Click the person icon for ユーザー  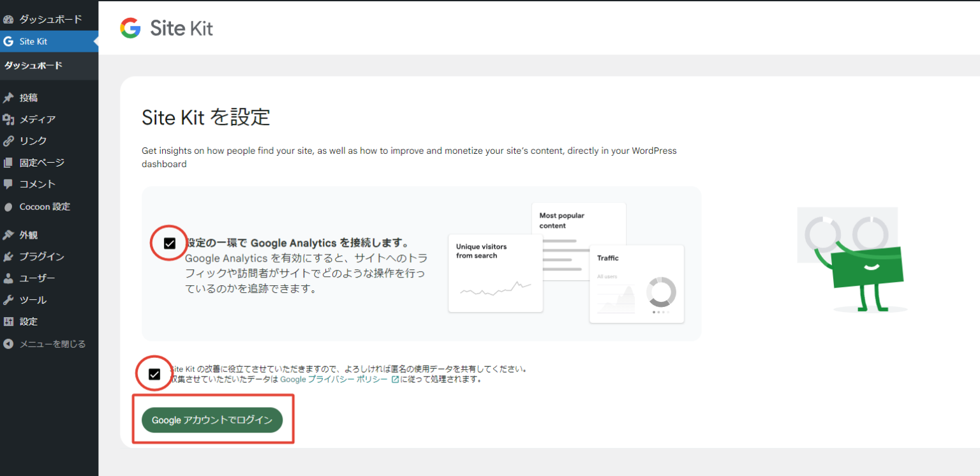(x=8, y=278)
